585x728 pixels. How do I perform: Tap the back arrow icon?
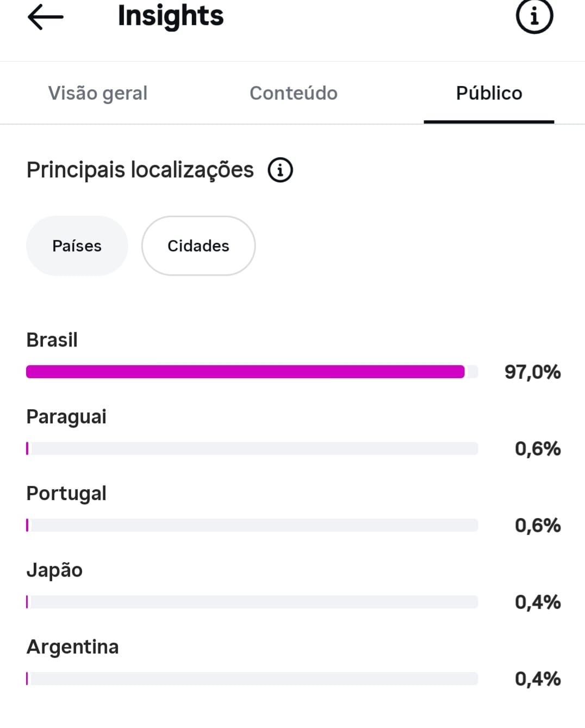(45, 17)
